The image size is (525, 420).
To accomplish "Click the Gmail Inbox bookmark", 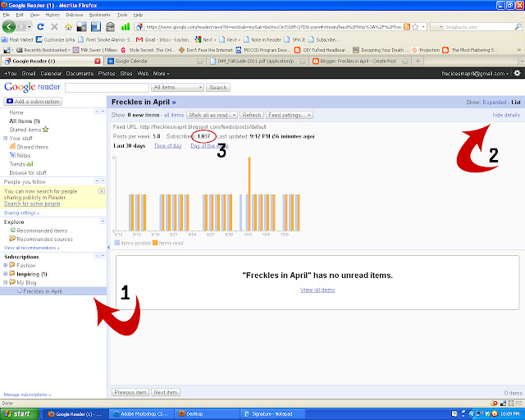I will 162,39.
